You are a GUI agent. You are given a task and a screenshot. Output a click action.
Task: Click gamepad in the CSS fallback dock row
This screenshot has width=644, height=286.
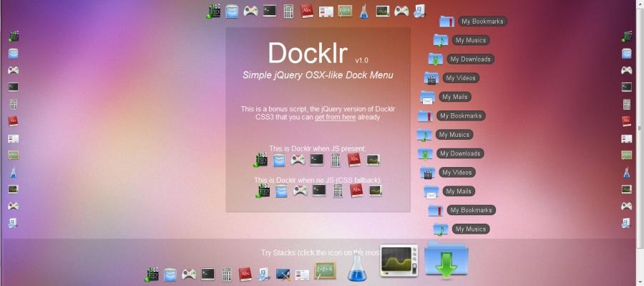301,191
